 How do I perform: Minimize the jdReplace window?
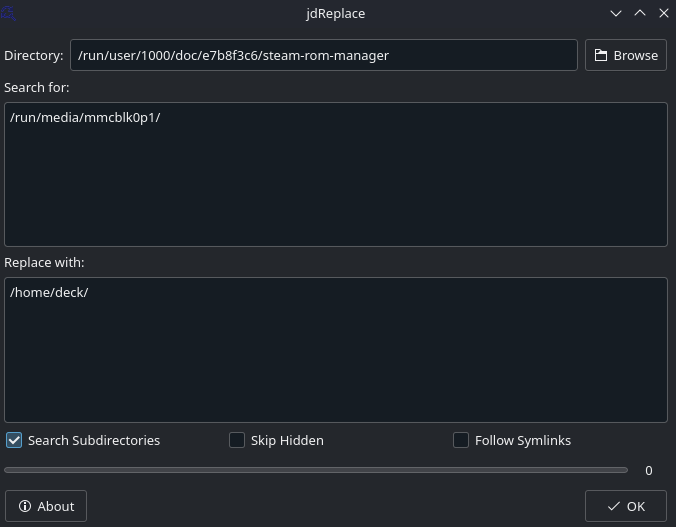[x=616, y=13]
